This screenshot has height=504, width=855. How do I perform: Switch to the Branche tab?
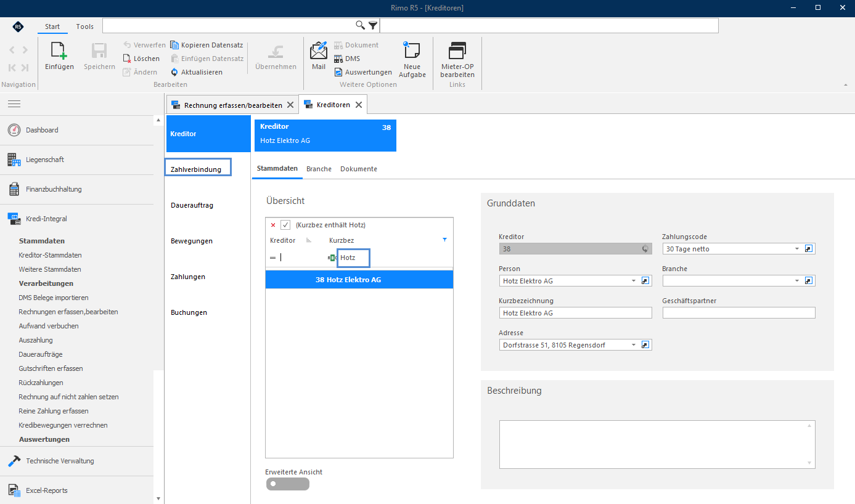coord(319,169)
